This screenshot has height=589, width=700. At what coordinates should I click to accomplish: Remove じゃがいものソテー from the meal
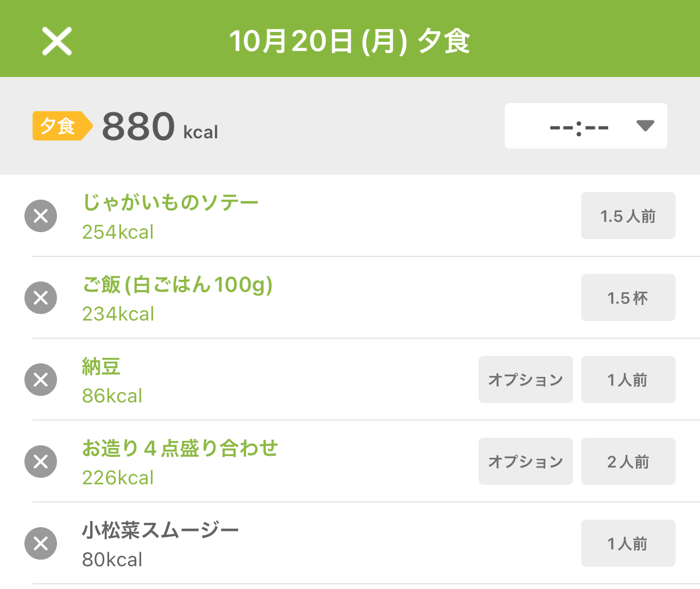point(41,216)
